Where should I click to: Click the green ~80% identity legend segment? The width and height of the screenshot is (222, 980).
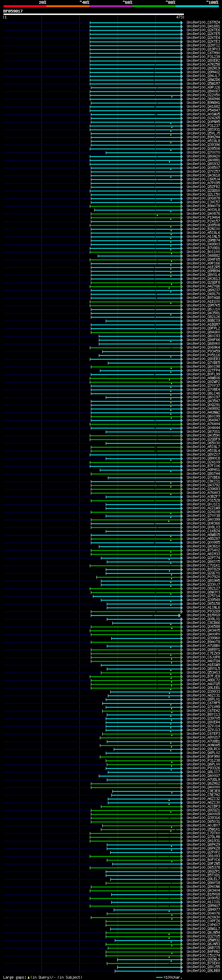click(154, 6)
